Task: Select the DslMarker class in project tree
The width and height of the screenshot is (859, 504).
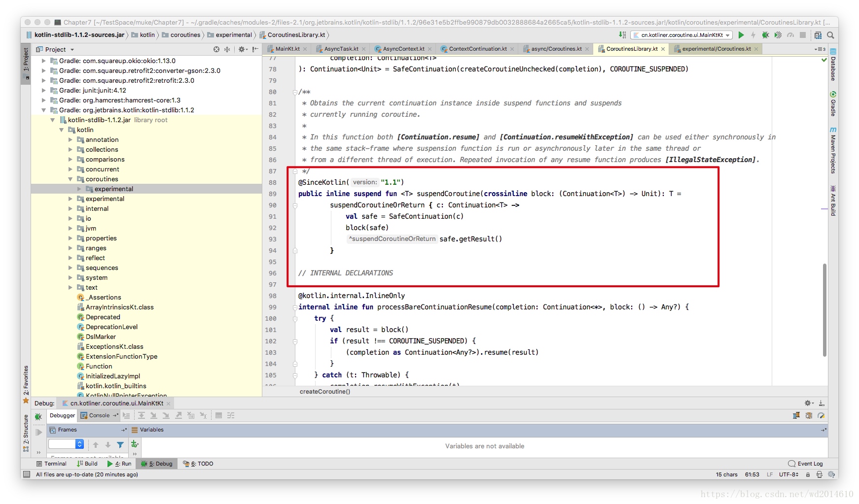Action: tap(101, 337)
